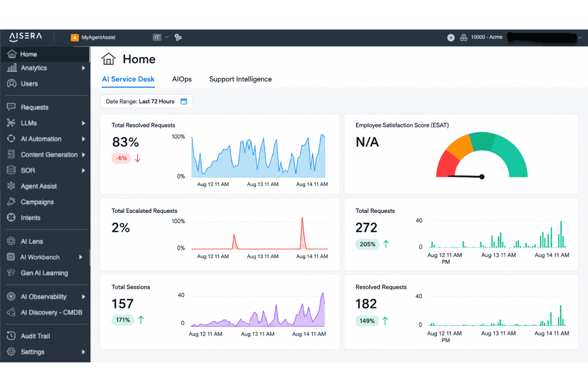This screenshot has height=392, width=588.
Task: Click the Total Sessions purple chart
Action: pos(257,310)
